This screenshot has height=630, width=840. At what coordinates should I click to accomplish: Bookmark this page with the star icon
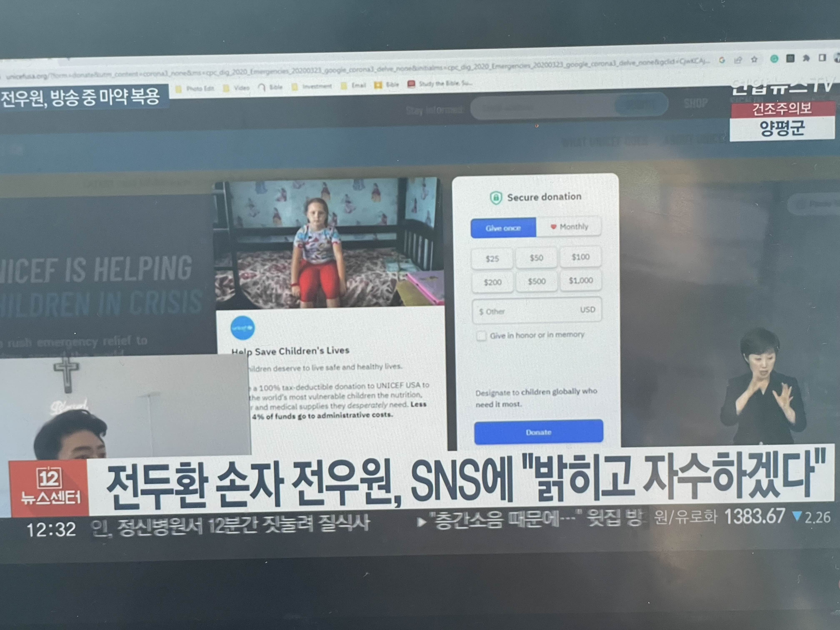[x=754, y=59]
